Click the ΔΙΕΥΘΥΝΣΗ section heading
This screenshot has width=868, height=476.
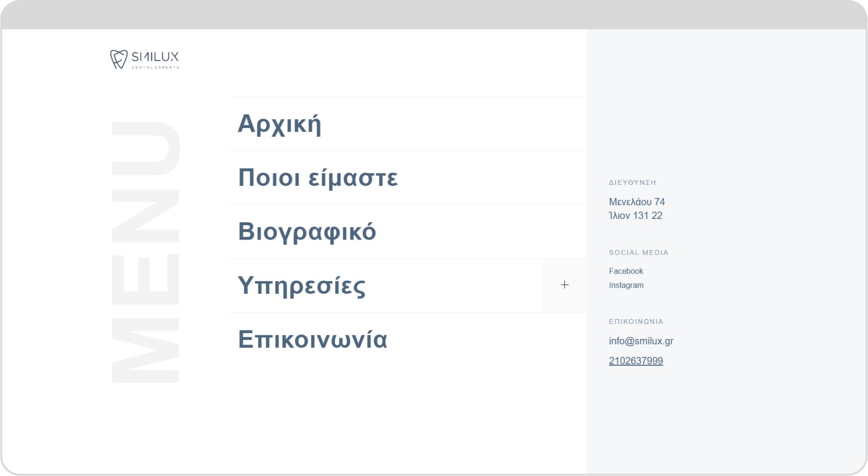632,183
